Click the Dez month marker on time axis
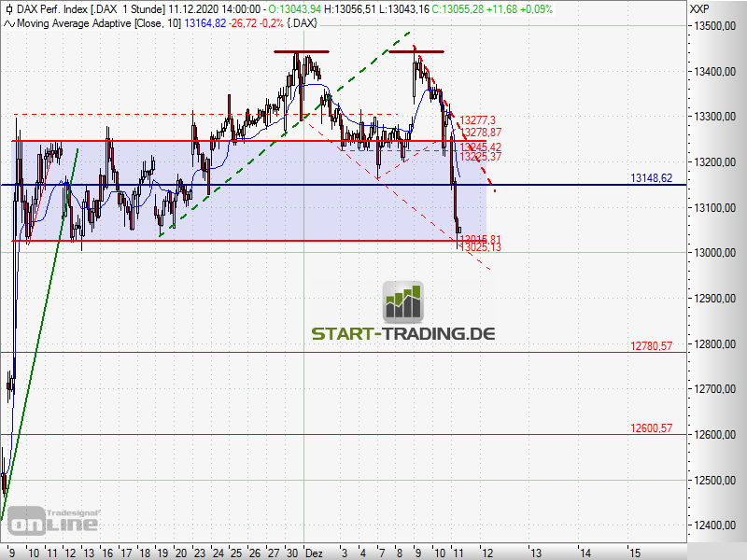 (315, 552)
